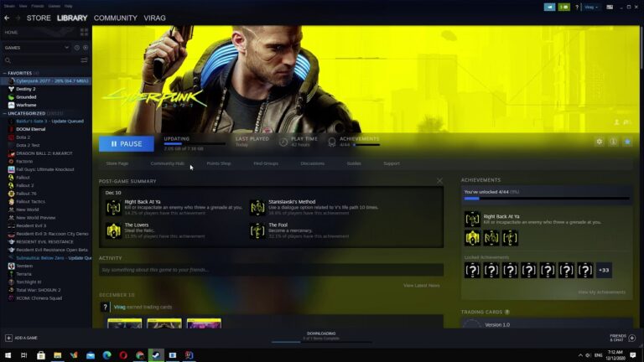
Task: Click the question mark help icon
Action: pos(577,7)
